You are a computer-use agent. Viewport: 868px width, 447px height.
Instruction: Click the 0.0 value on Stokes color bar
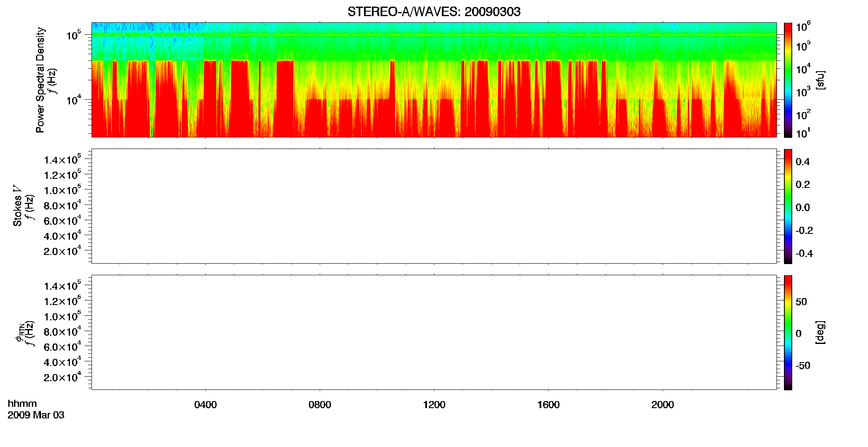tap(803, 208)
